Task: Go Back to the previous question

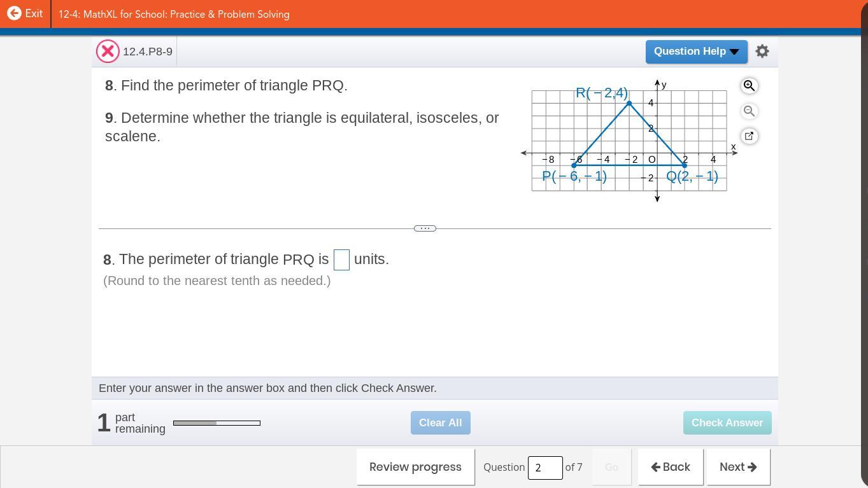Action: pos(671,467)
